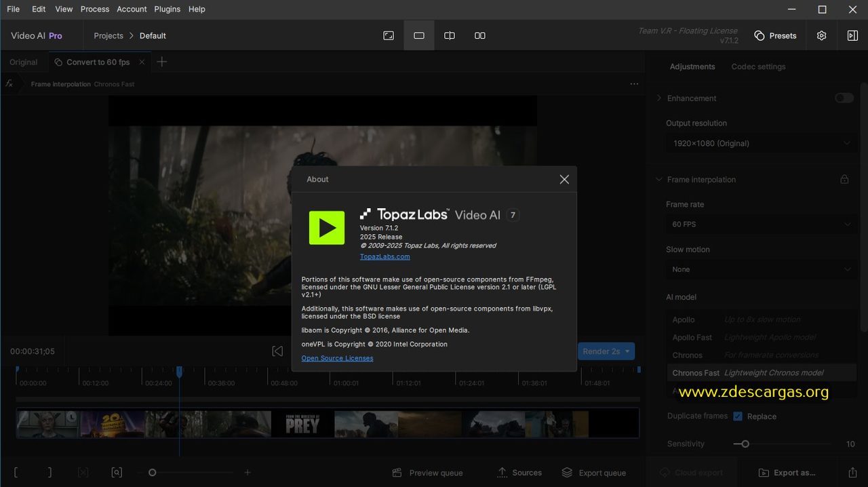Click the 01:00:01 mark on timeline ruler

point(346,383)
